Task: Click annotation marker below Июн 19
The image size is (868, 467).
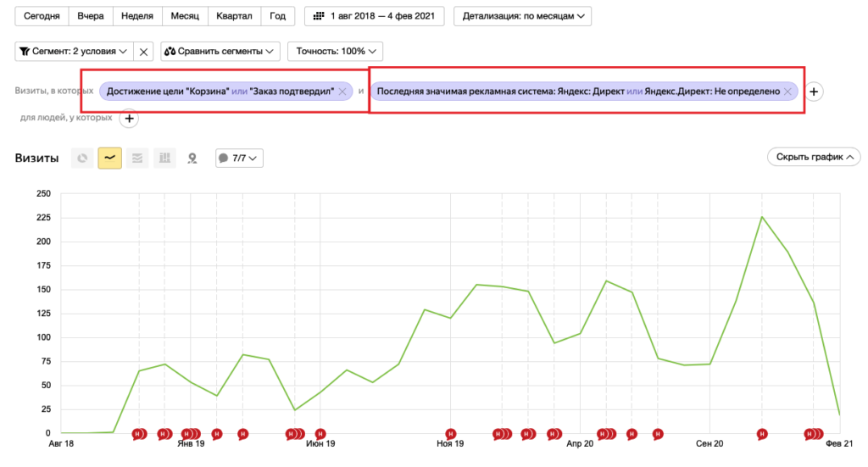Action: tap(320, 434)
